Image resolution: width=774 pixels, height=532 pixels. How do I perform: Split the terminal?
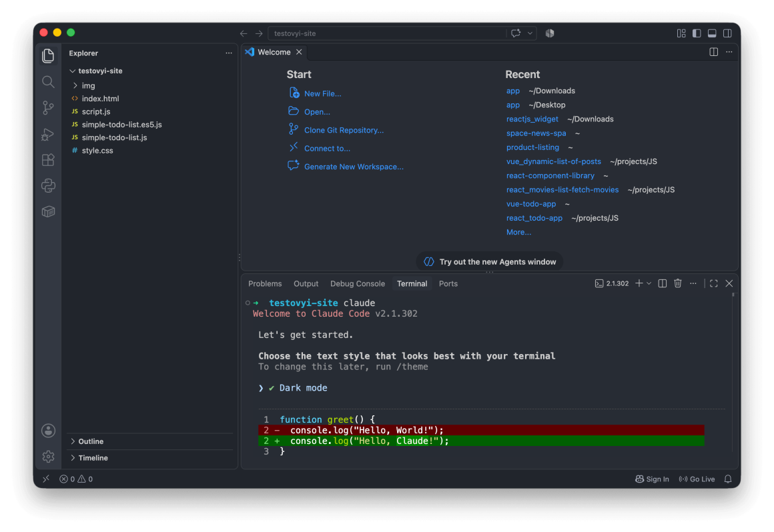663,283
